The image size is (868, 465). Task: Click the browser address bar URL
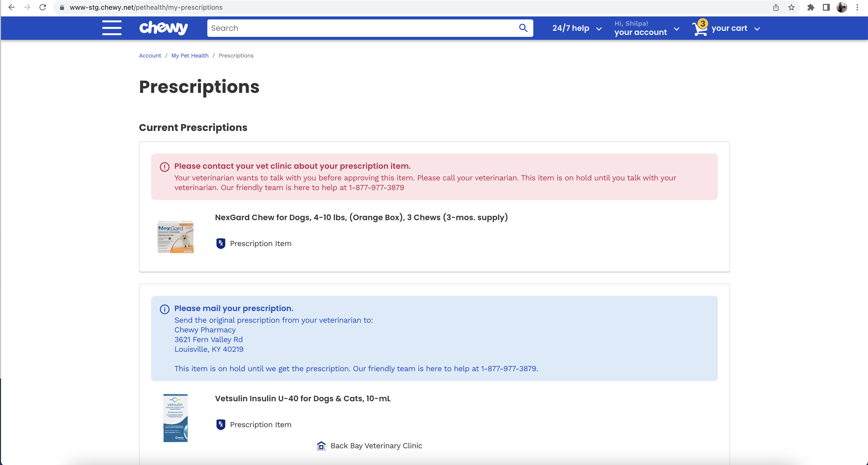pyautogui.click(x=146, y=7)
